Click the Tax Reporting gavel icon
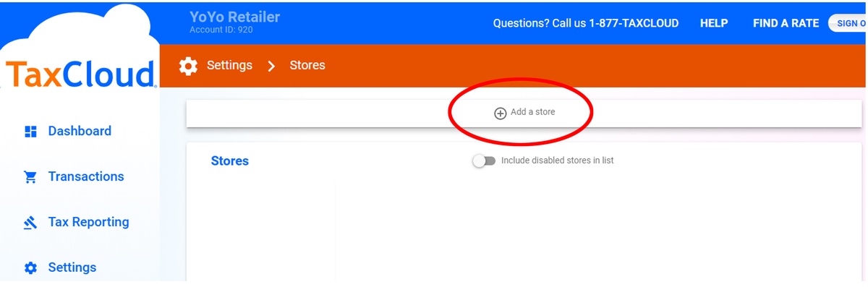This screenshot has height=287, width=868. (x=30, y=223)
